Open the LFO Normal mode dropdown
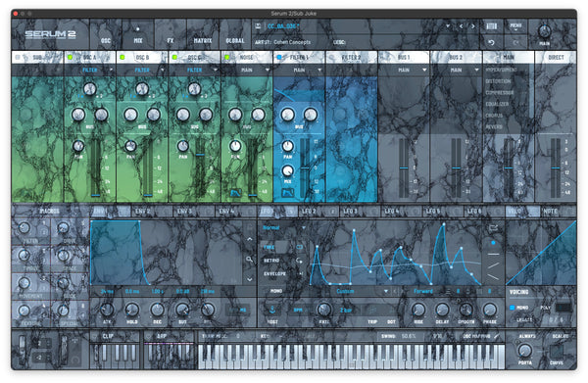 point(284,227)
